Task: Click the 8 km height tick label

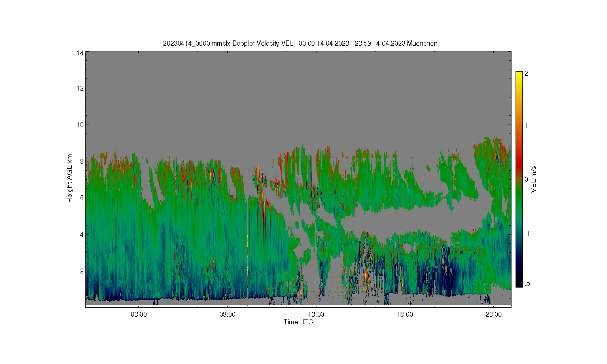Action: [x=82, y=161]
